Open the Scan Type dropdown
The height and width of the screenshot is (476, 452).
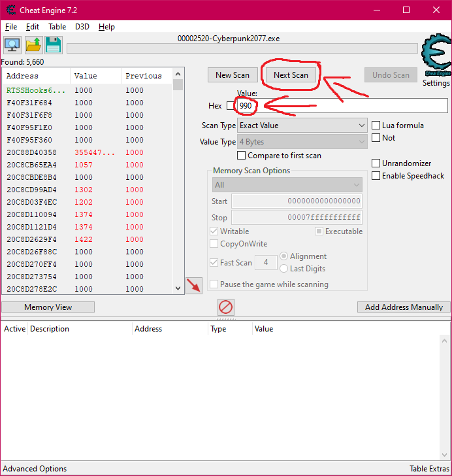click(302, 126)
